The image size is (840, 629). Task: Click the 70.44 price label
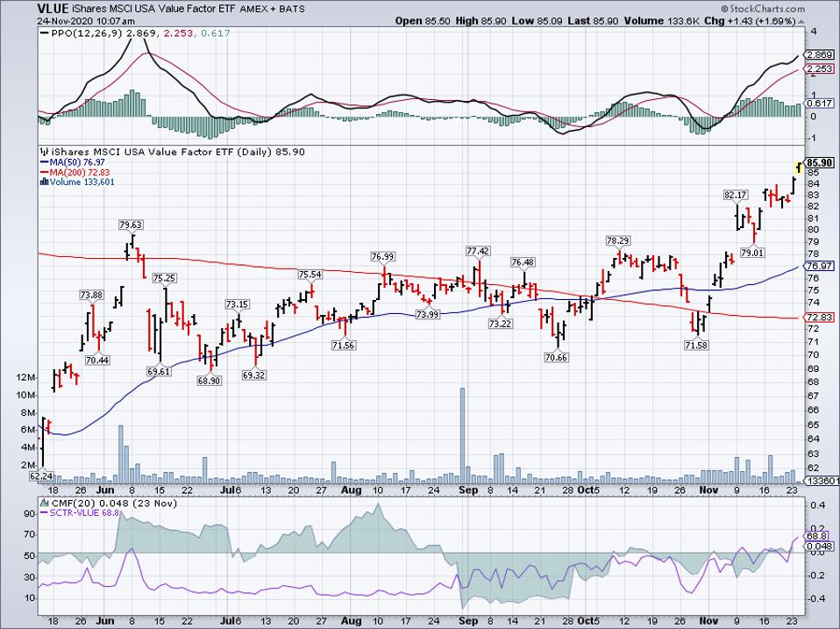tap(97, 360)
